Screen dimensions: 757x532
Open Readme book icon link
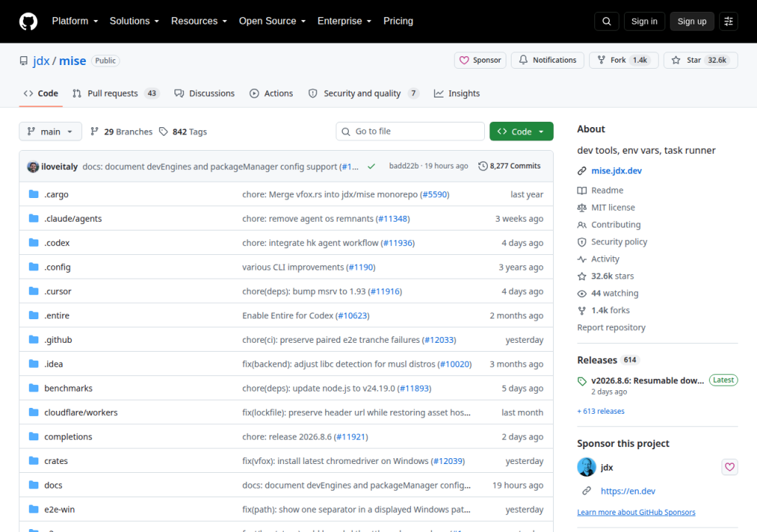[600, 190]
